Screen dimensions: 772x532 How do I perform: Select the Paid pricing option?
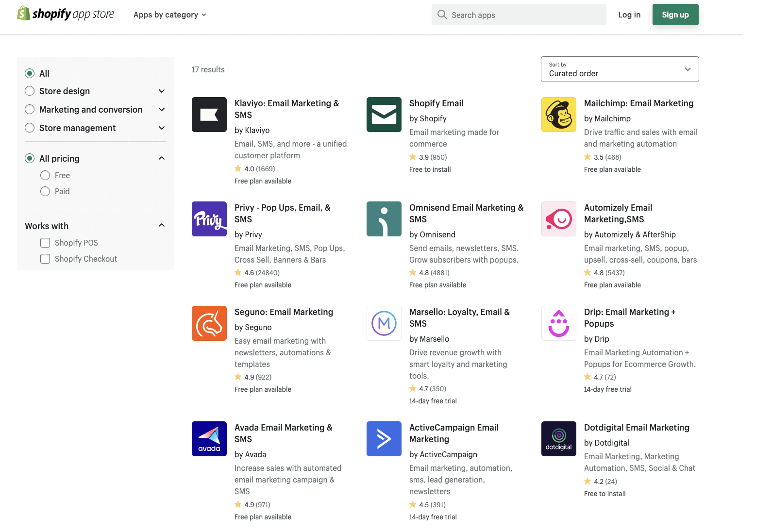pos(45,191)
